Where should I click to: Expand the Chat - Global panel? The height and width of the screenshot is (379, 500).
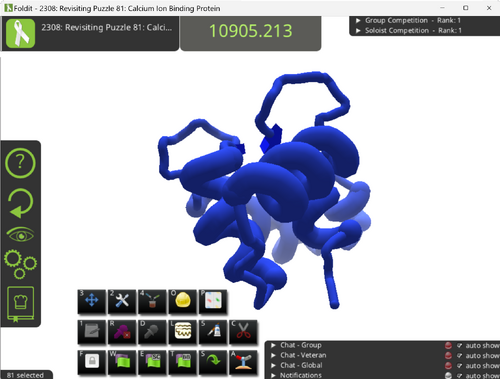tap(297, 365)
